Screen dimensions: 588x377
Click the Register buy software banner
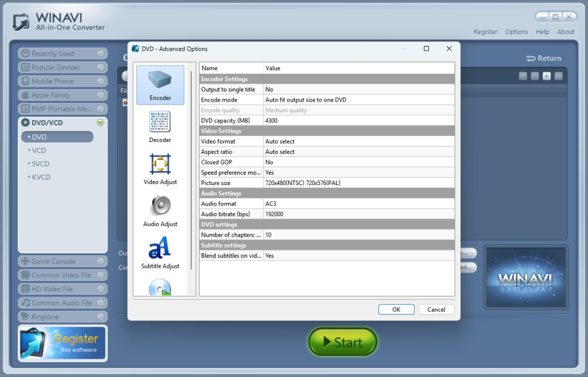pos(63,343)
